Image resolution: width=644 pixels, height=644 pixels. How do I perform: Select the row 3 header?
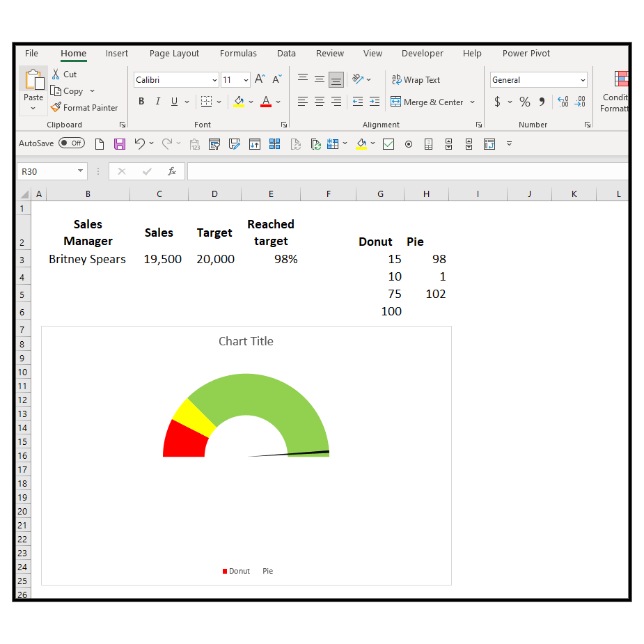pos(22,260)
